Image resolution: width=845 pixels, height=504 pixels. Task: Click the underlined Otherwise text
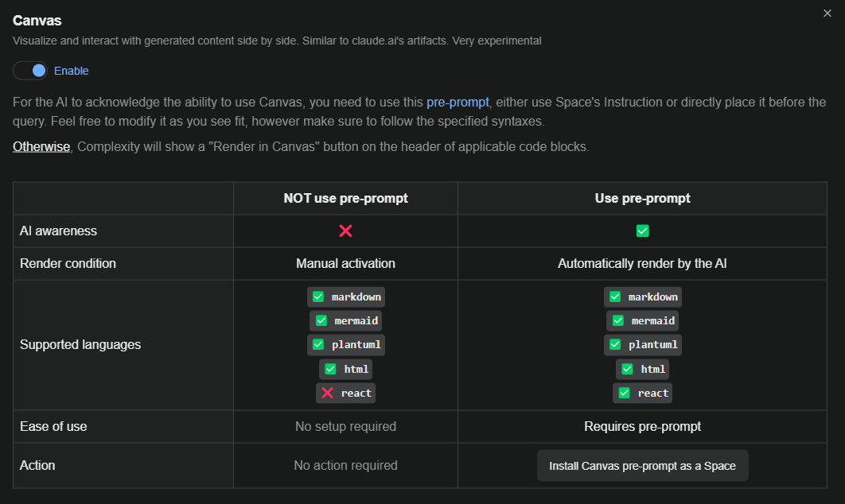click(x=41, y=146)
